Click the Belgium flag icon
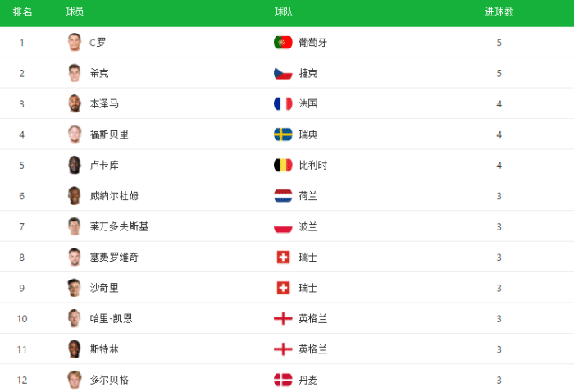This screenshot has width=574, height=392. (x=283, y=165)
